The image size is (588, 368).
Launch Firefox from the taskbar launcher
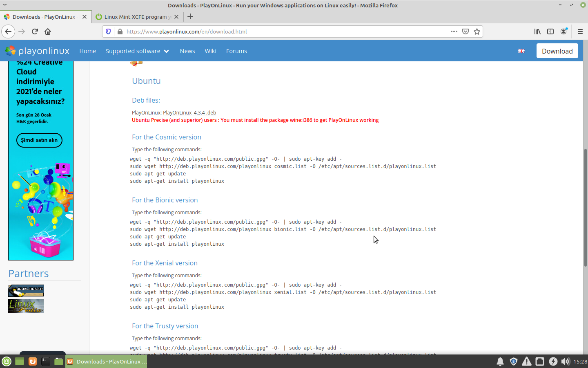coord(33,361)
